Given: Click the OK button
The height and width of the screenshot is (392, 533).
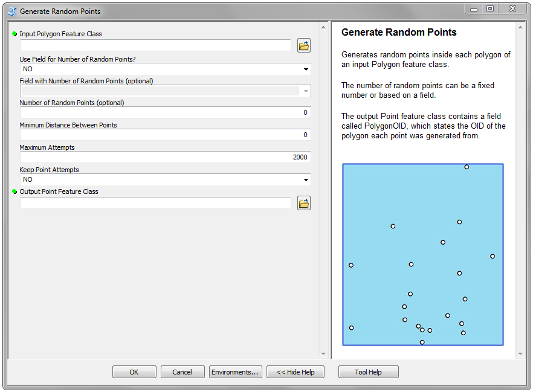Looking at the screenshot, I should point(134,372).
